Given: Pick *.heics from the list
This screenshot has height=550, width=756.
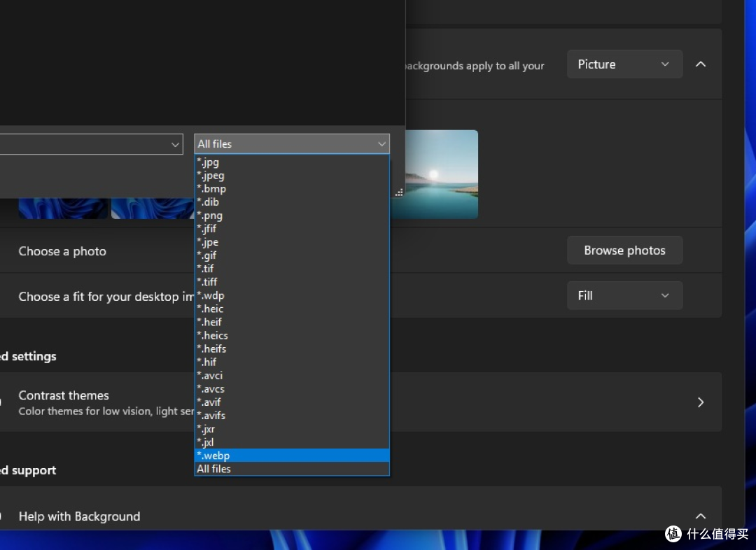Looking at the screenshot, I should pos(292,335).
